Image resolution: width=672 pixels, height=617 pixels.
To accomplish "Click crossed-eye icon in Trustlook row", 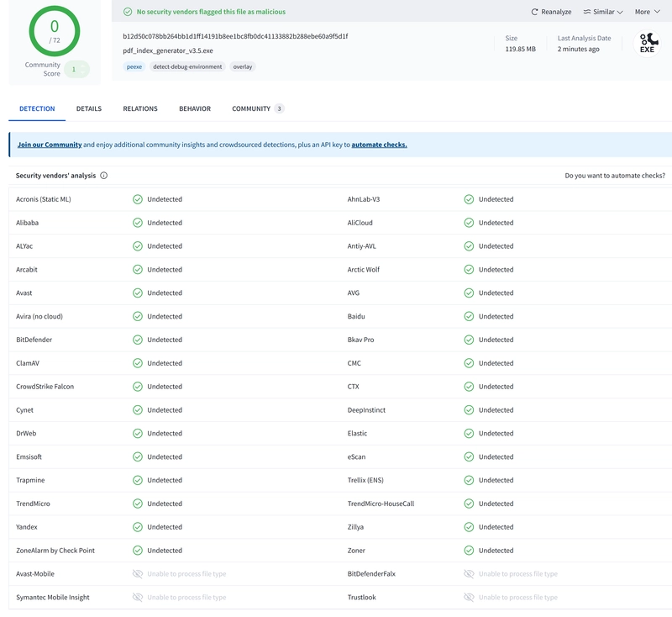I will coord(469,598).
